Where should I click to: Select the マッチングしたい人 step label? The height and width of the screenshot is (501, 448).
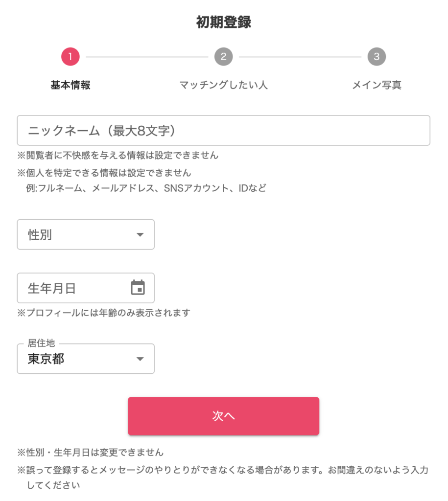[223, 84]
